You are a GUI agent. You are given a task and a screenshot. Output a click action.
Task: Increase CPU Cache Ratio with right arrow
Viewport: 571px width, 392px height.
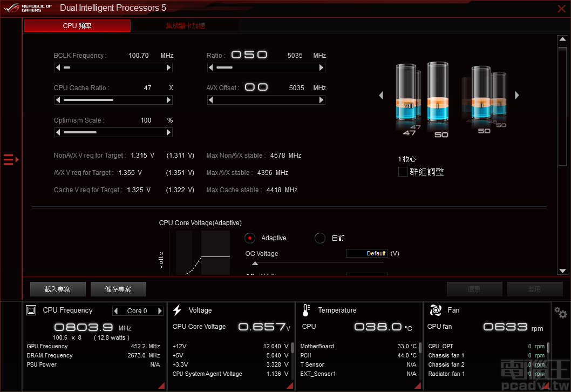pyautogui.click(x=169, y=100)
